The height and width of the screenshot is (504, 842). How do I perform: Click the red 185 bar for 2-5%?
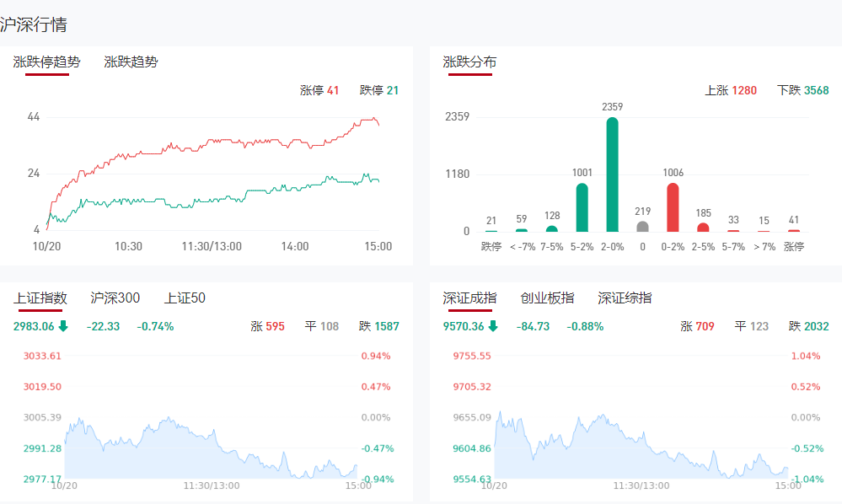pos(703,227)
